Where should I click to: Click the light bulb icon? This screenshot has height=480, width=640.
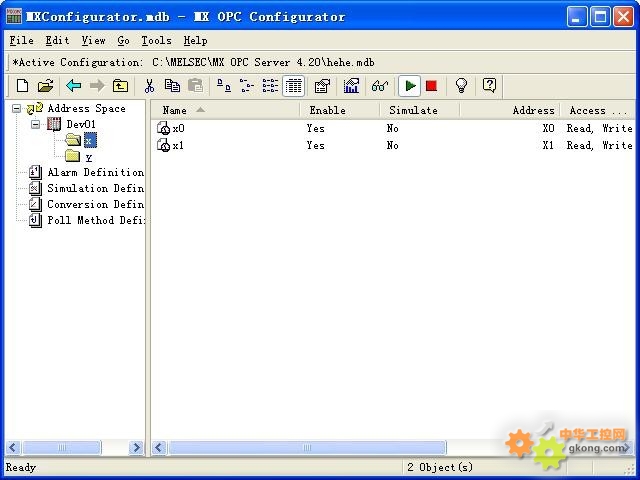click(x=461, y=86)
